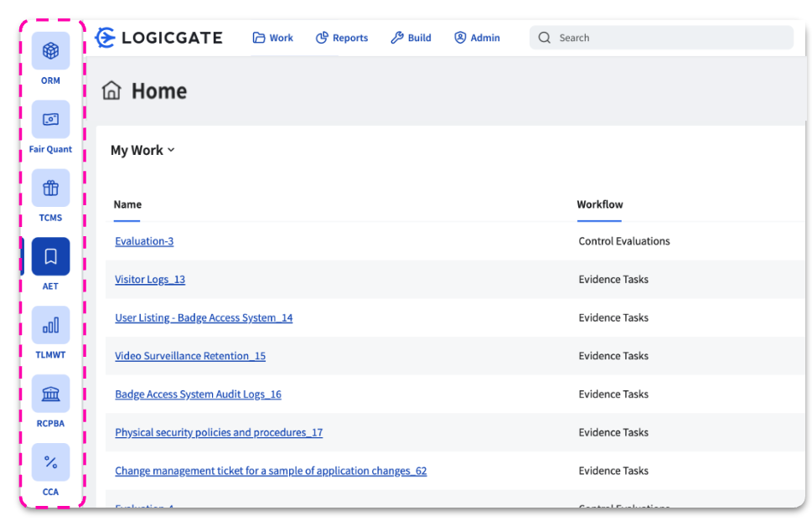812x521 pixels.
Task: Sort by the Workflow column header
Action: click(x=599, y=204)
